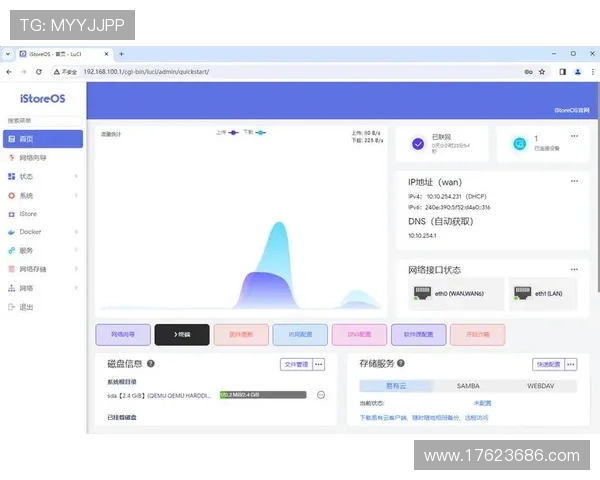
Task: Open the tab search dropdown chevron
Action: pos(8,54)
